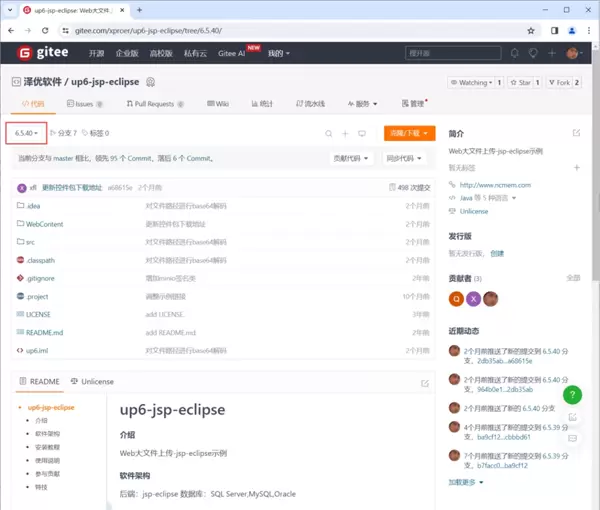Open the http://www.ncmem.com link
Screen dimensions: 600x510
(x=495, y=185)
